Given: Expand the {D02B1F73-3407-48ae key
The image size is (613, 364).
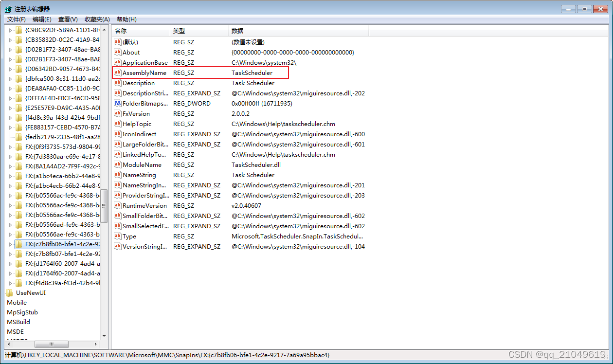Looking at the screenshot, I should 10,59.
